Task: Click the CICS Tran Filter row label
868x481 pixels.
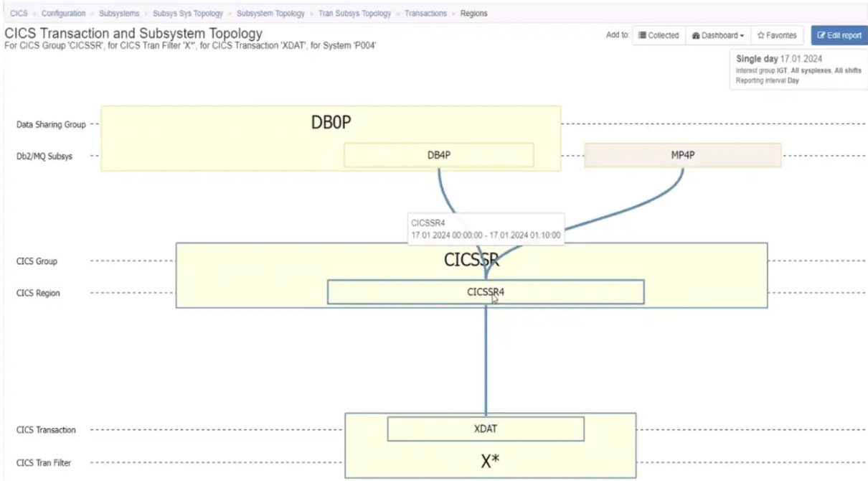Action: 44,463
